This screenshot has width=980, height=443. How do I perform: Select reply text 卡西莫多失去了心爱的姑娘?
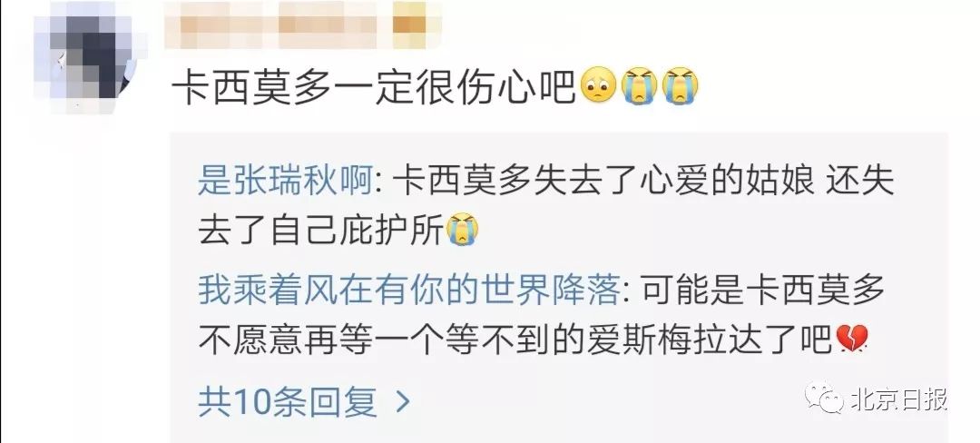[603, 181]
